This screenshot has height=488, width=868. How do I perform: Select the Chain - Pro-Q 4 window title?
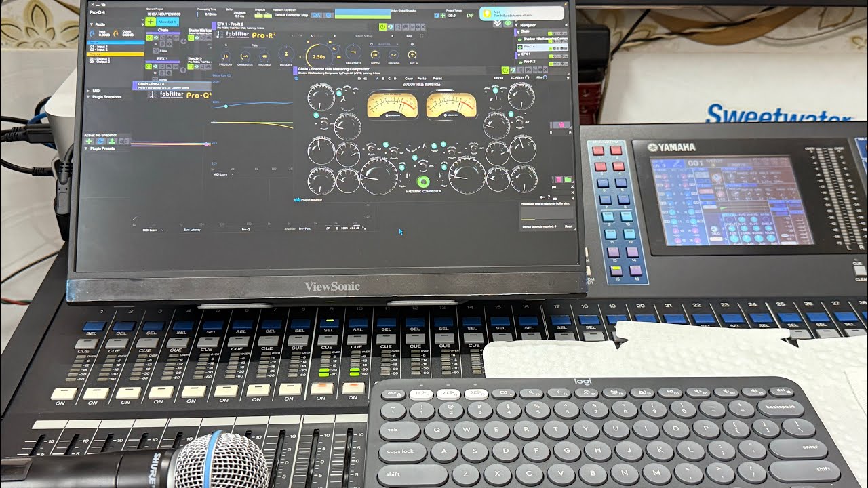click(x=151, y=84)
